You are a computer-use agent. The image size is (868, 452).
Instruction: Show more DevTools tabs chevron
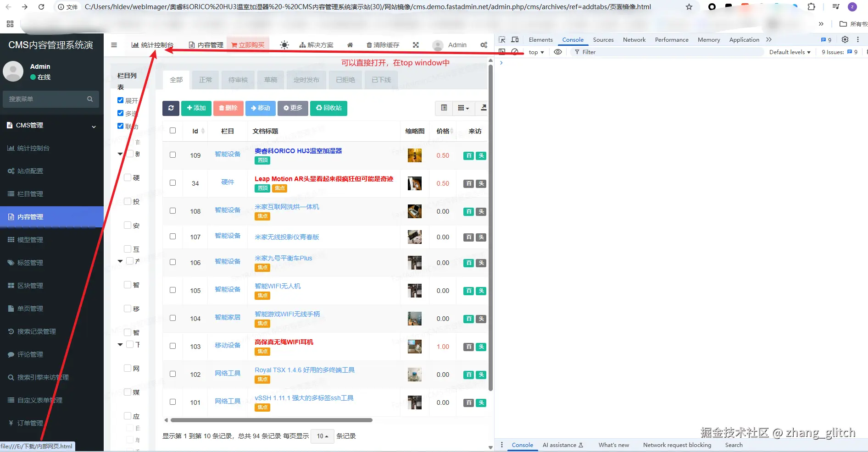click(x=769, y=40)
